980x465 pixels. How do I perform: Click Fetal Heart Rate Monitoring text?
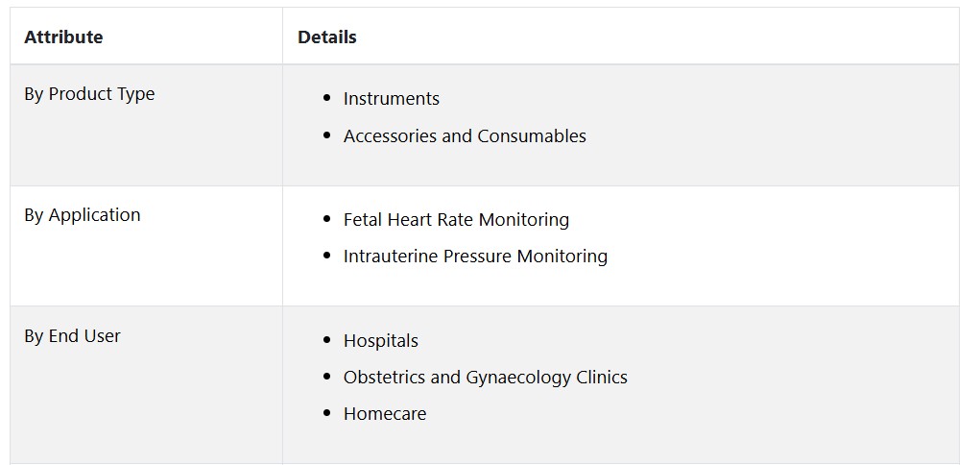pyautogui.click(x=456, y=220)
